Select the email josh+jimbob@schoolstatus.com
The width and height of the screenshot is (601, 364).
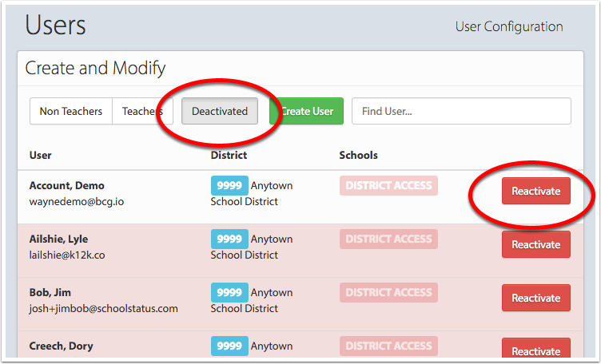(x=103, y=308)
